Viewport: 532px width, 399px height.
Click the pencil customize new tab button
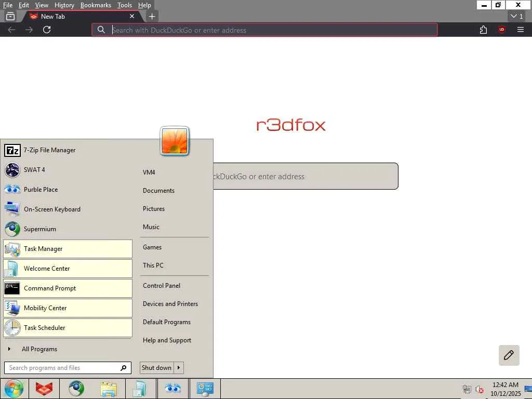pos(509,355)
